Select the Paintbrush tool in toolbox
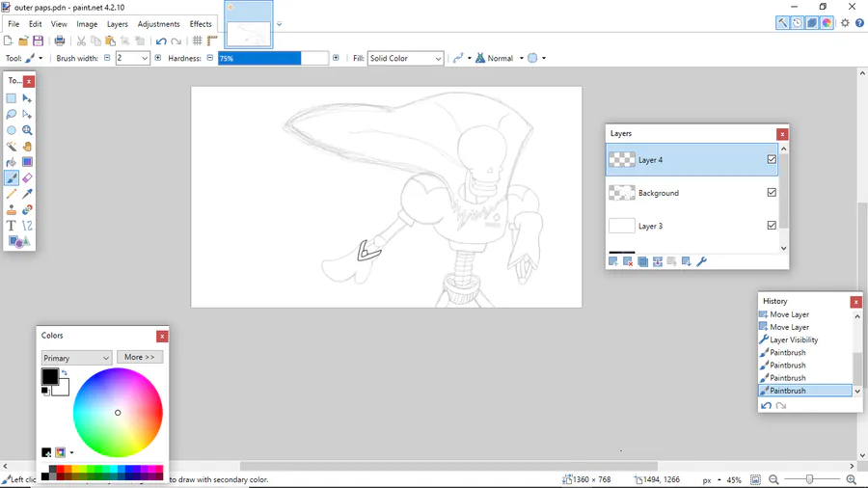Viewport: 868px width, 488px height. [11, 178]
